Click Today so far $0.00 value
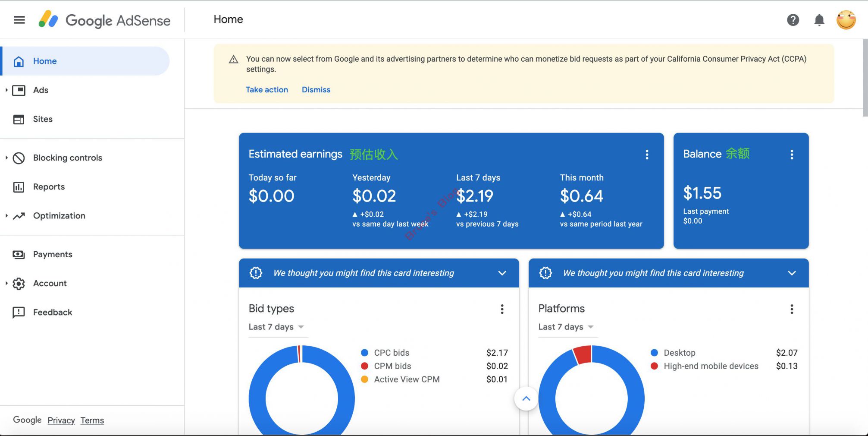 pos(271,196)
